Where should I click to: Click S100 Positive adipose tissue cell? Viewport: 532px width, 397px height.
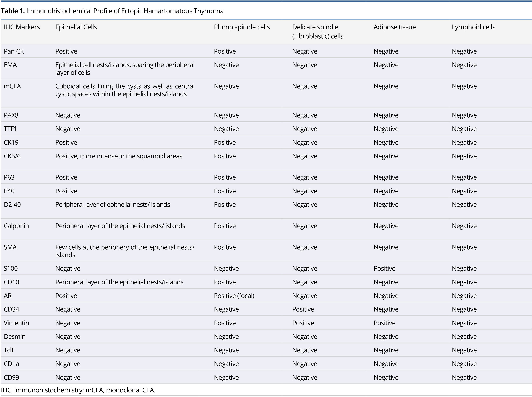pos(384,268)
